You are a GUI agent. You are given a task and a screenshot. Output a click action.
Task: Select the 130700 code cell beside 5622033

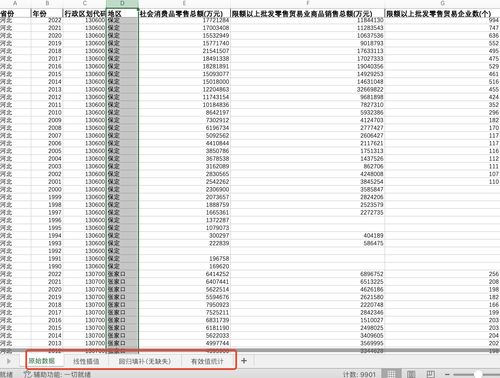[x=85, y=335]
